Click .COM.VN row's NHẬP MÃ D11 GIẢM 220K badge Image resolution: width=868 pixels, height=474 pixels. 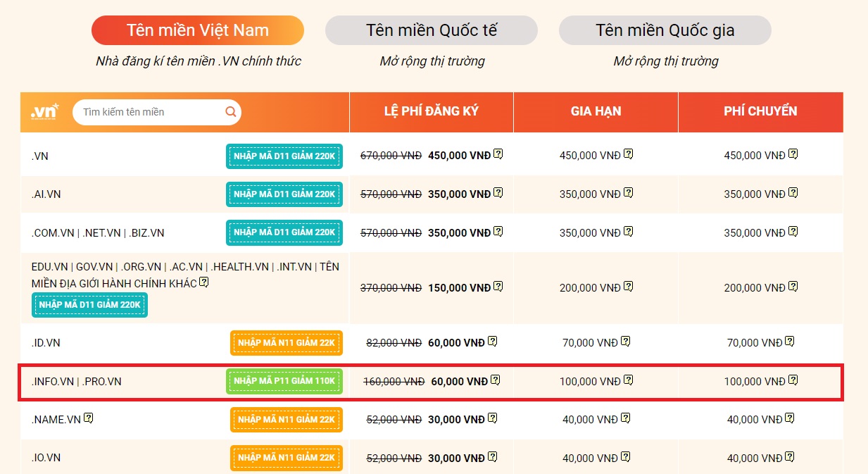tap(284, 232)
